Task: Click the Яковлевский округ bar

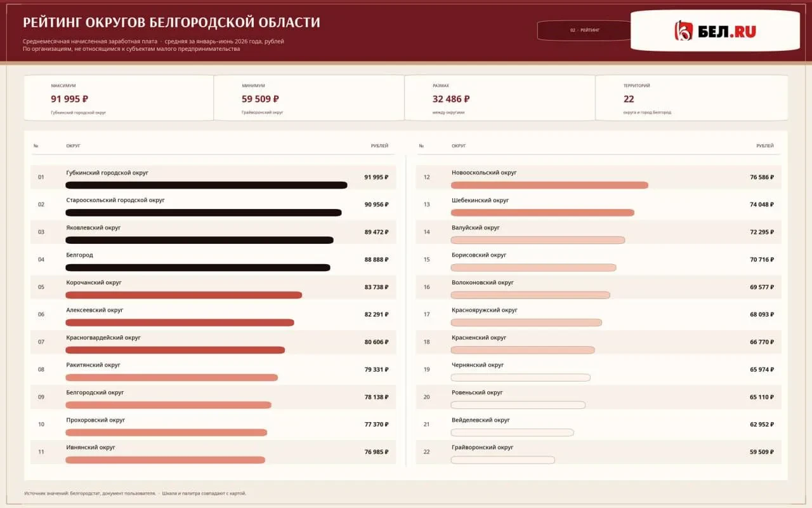Action: [199, 240]
